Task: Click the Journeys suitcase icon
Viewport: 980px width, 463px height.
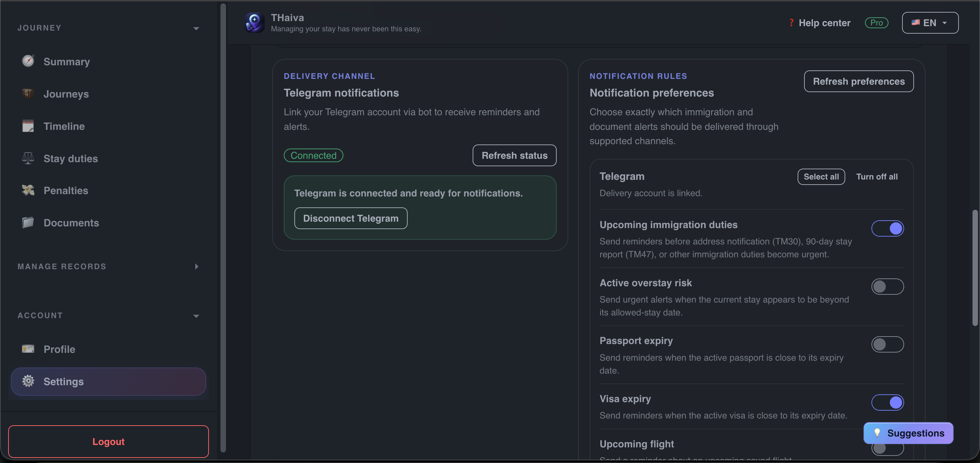Action: pyautogui.click(x=28, y=93)
